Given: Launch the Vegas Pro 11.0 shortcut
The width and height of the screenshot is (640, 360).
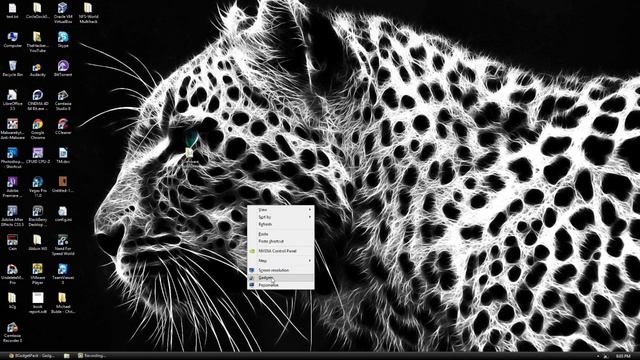Looking at the screenshot, I should click(x=38, y=187).
